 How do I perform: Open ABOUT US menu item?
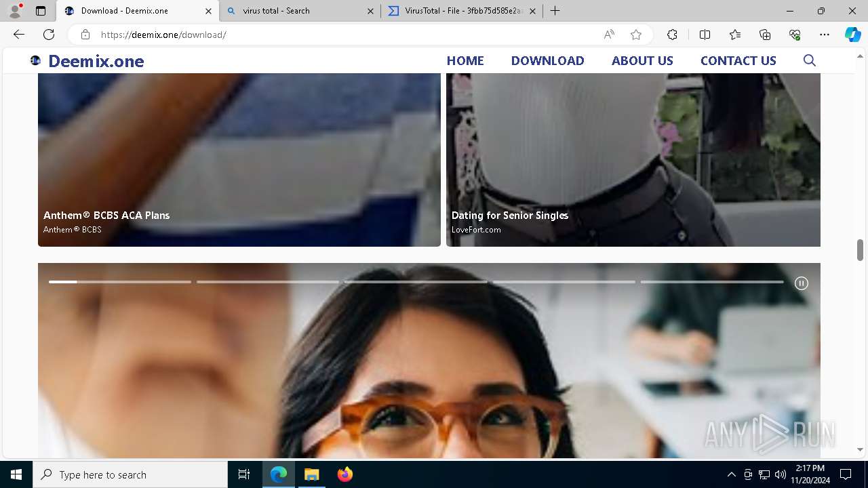(642, 60)
